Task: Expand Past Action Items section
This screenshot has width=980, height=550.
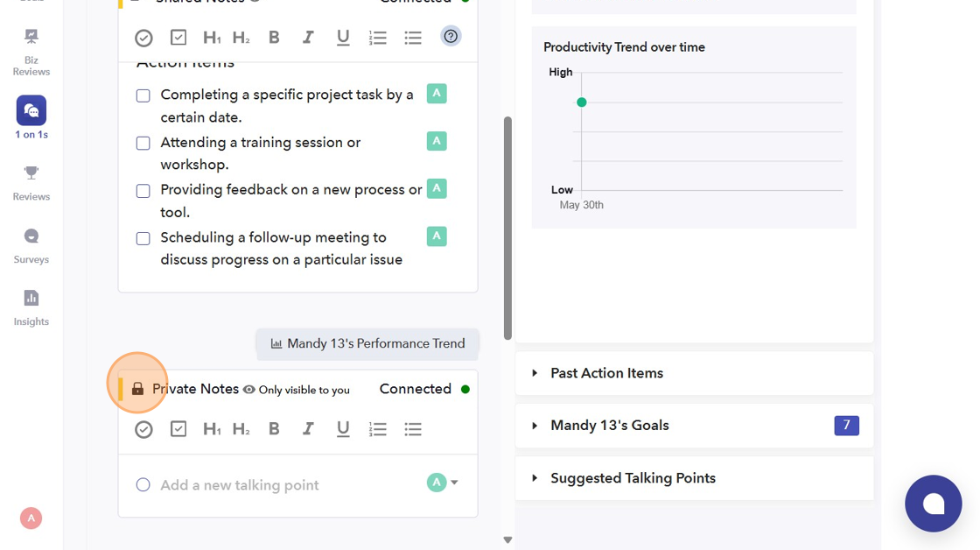Action: tap(606, 373)
